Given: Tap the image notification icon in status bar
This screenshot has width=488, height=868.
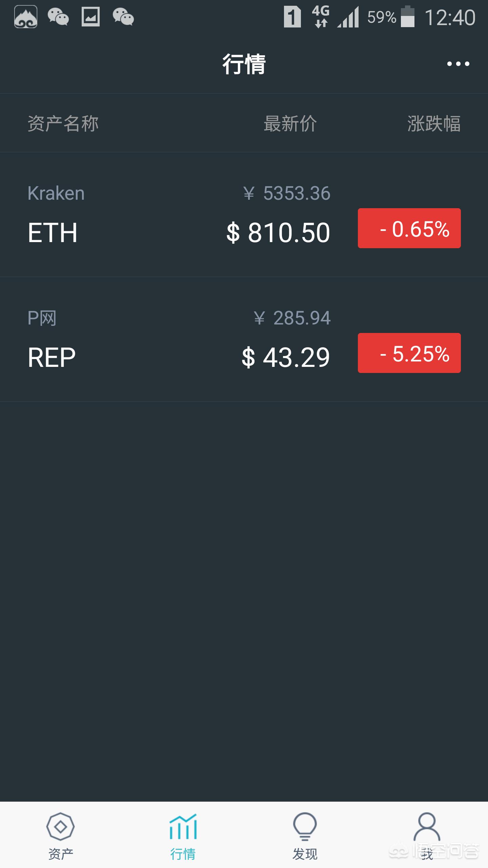Looking at the screenshot, I should (90, 17).
